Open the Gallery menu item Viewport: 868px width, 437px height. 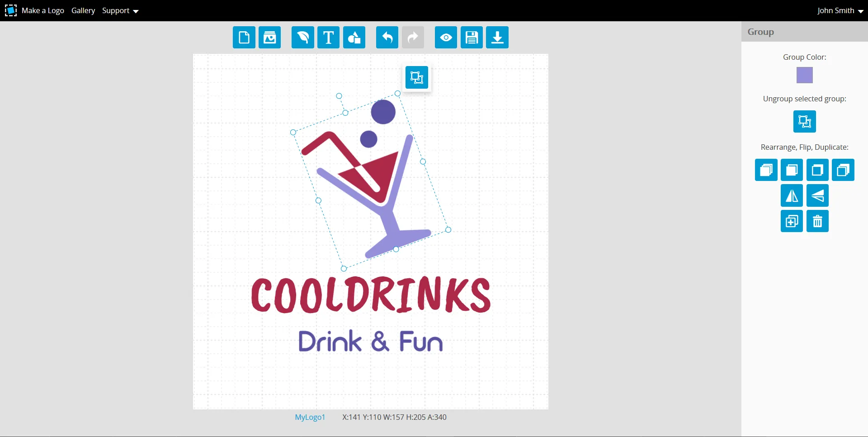click(x=83, y=10)
